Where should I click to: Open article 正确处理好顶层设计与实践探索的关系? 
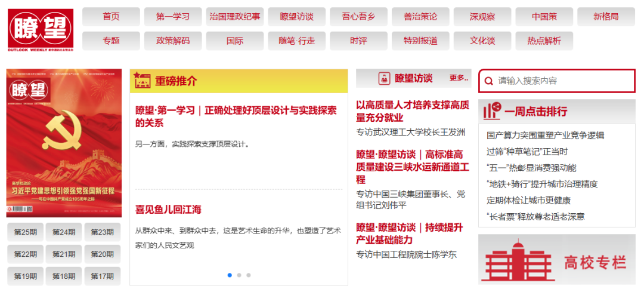[x=236, y=116]
